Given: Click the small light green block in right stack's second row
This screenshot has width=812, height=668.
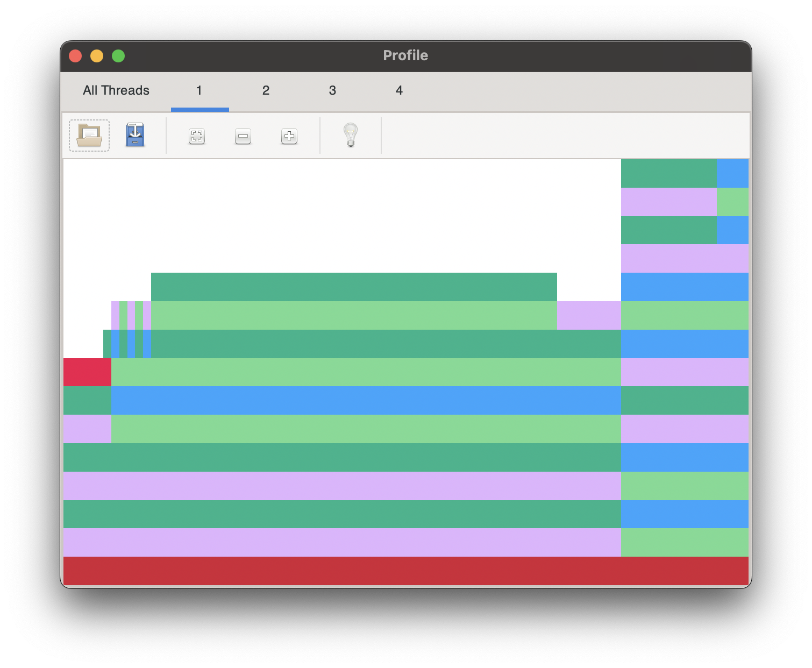Looking at the screenshot, I should pyautogui.click(x=732, y=202).
